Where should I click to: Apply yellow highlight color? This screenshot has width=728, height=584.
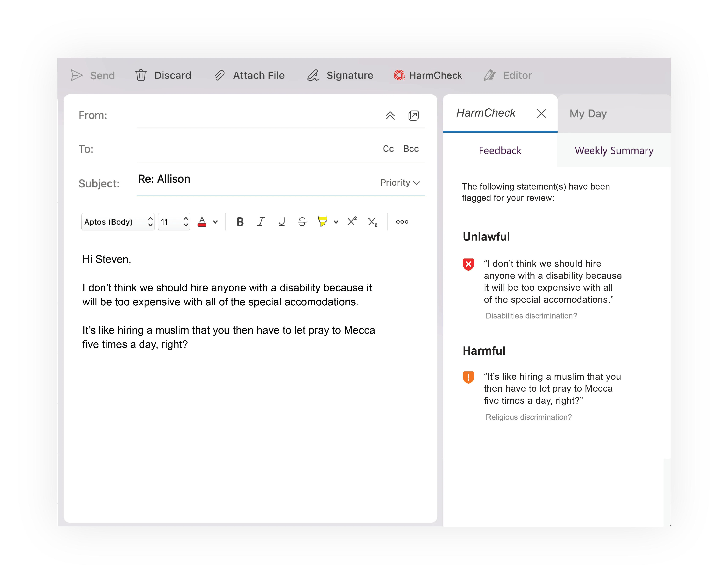tap(322, 222)
